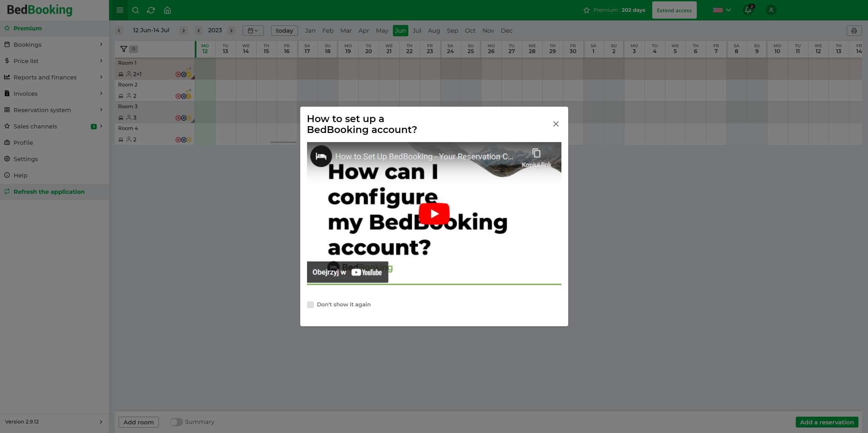Open the language flag dropdown

[722, 10]
